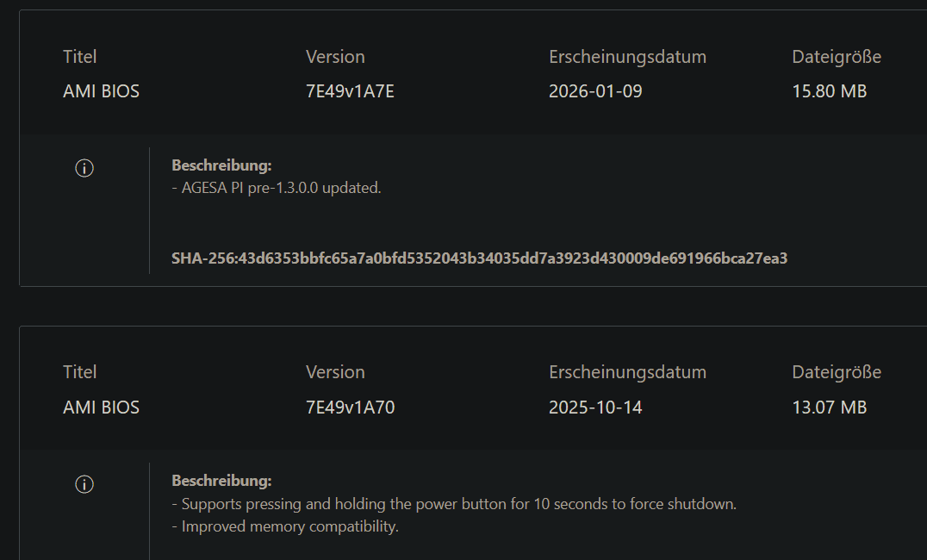The height and width of the screenshot is (560, 927).
Task: Click the power button force shutdown note
Action: (454, 504)
